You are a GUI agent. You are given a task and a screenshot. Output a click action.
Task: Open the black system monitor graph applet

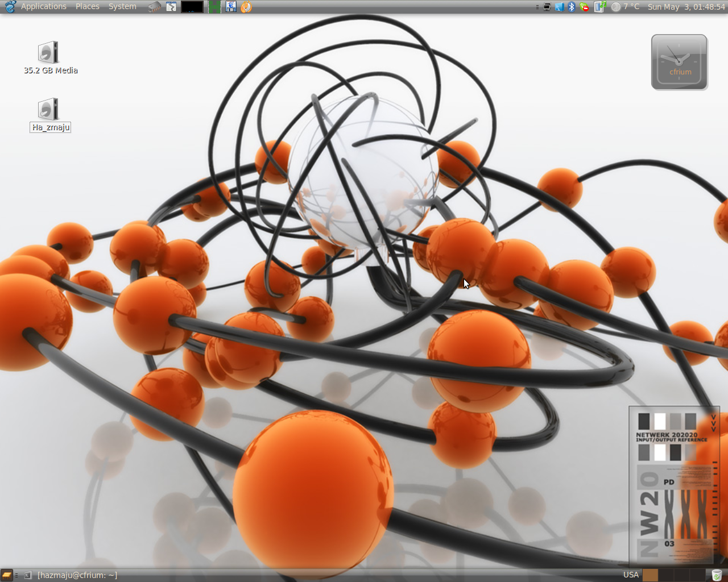(x=192, y=7)
